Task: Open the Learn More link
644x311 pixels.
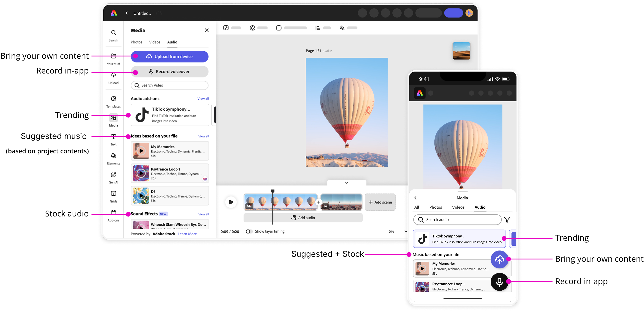Action: click(187, 234)
